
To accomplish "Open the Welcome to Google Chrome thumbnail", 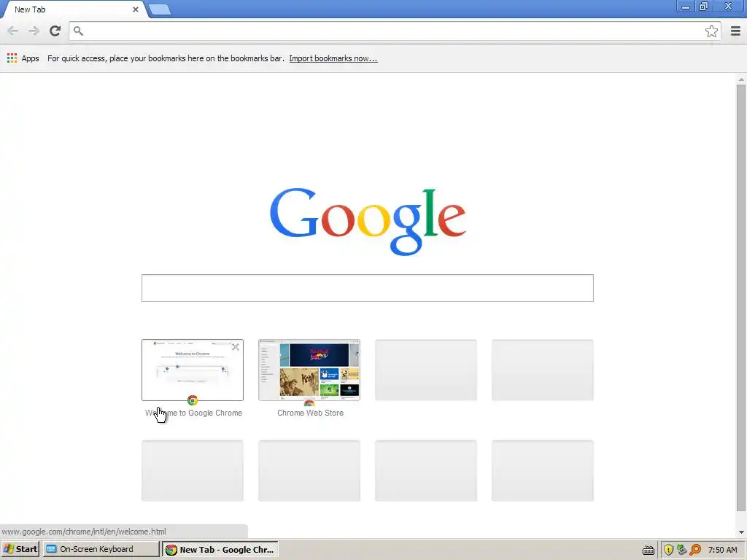I will point(193,370).
